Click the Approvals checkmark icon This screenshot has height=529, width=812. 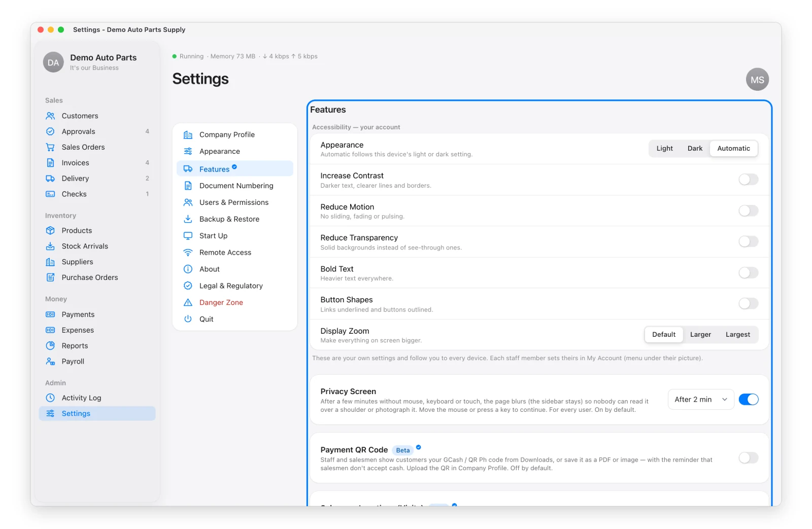point(50,131)
